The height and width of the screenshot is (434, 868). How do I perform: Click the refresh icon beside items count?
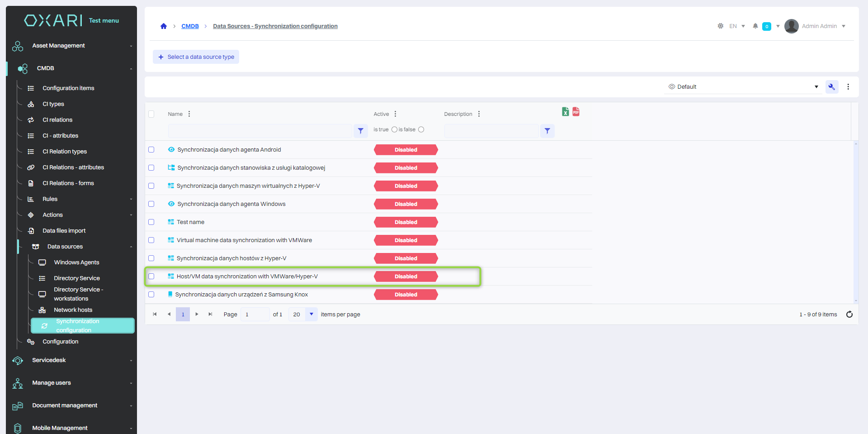(x=849, y=315)
